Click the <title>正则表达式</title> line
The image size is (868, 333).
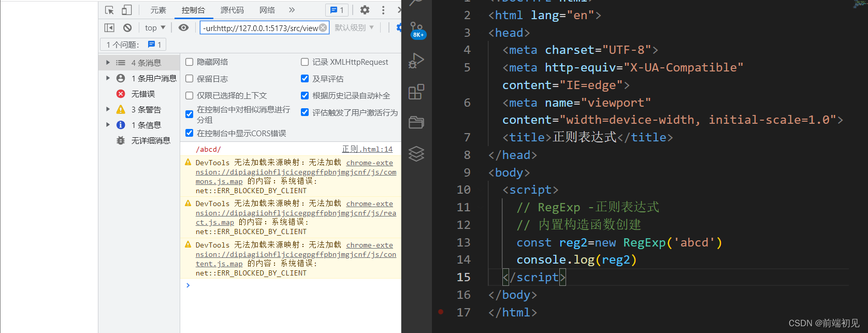[587, 137]
